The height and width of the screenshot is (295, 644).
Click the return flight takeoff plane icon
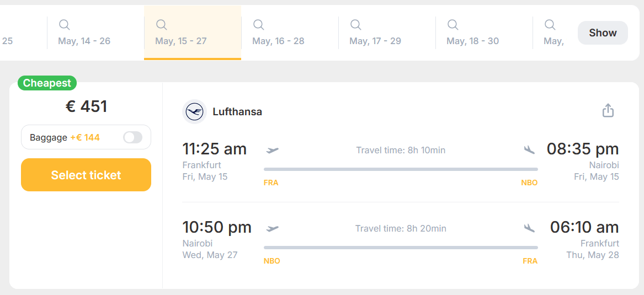272,228
